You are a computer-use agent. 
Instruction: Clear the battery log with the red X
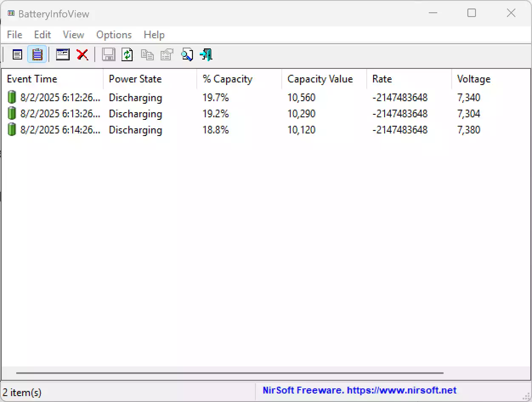[82, 54]
